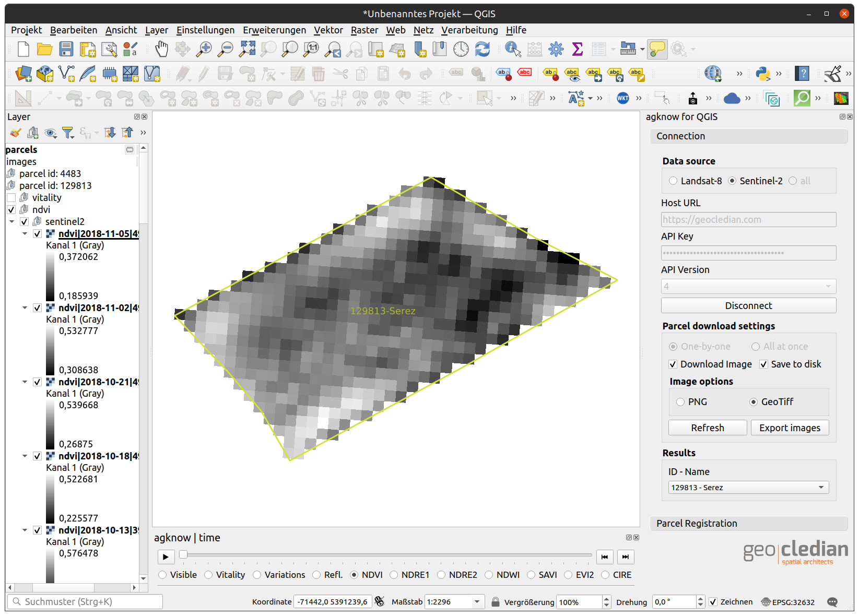Open the Verarbeitung menu
859x616 pixels.
(x=469, y=30)
